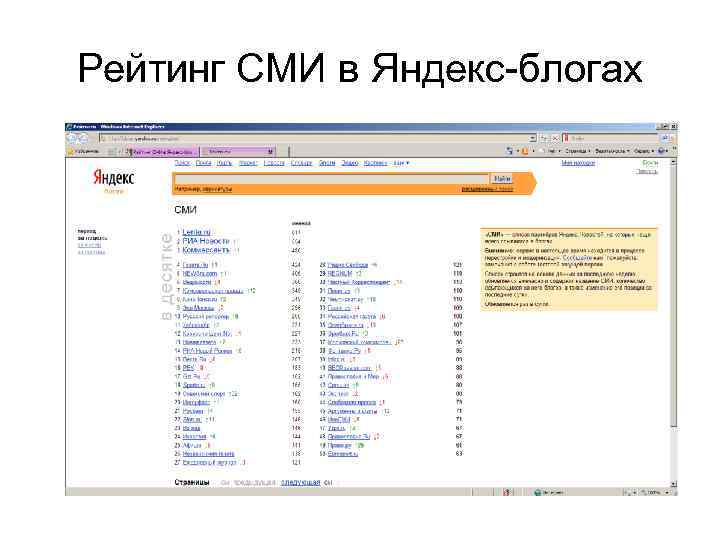Stop loading with the X icon
This screenshot has height=540, width=720.
pyautogui.click(x=555, y=138)
